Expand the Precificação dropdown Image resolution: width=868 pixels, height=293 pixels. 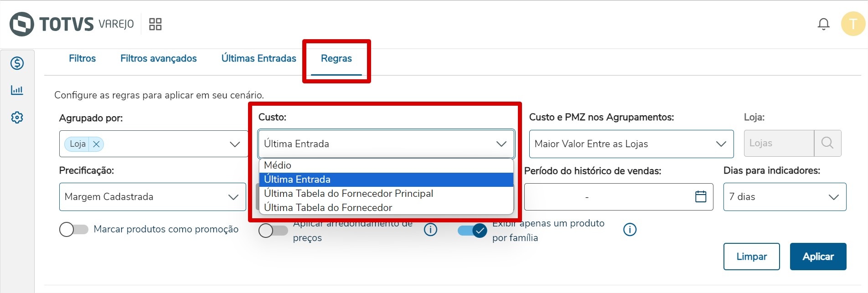(153, 197)
